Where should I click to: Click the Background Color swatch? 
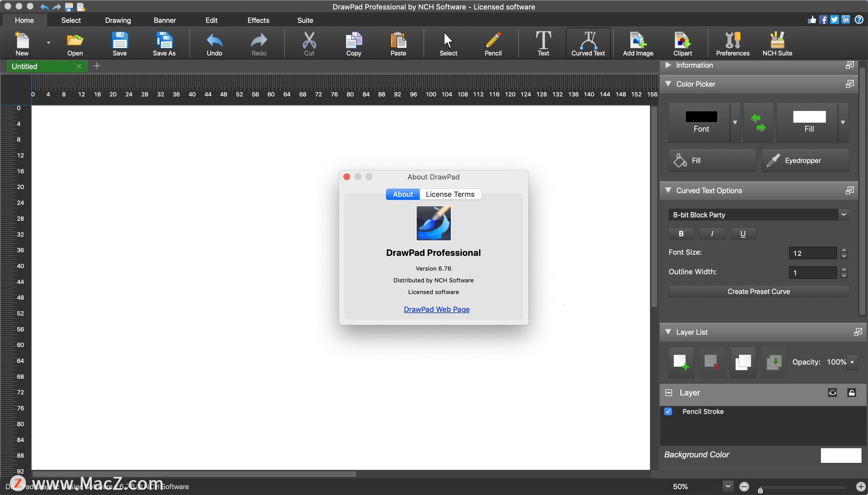(x=841, y=455)
